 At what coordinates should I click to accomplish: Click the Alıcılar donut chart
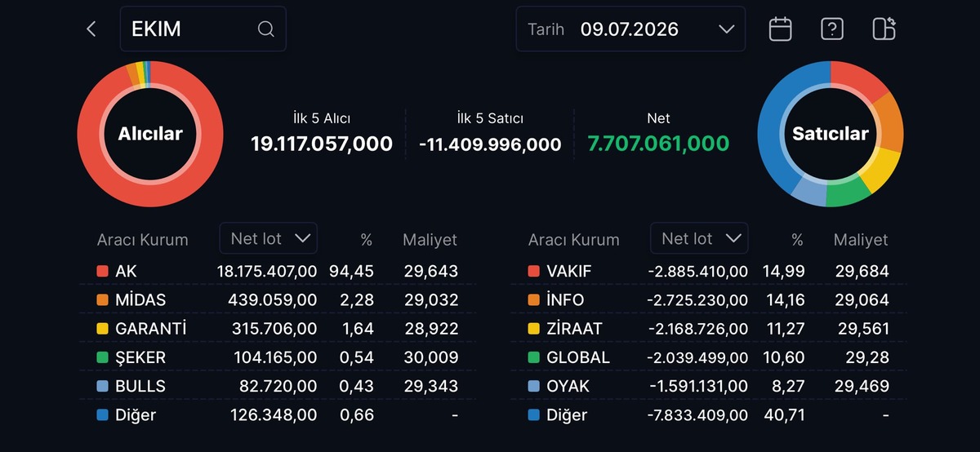coord(150,134)
